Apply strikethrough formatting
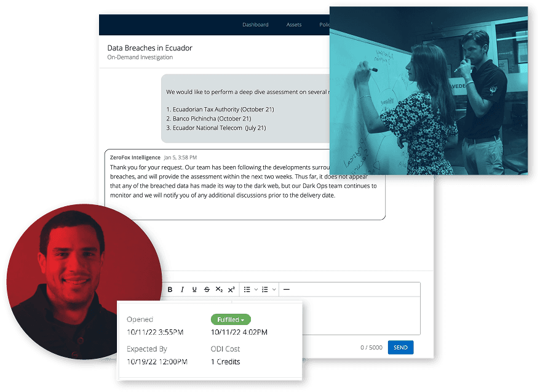Viewport: 540px width, 392px height. coord(207,289)
